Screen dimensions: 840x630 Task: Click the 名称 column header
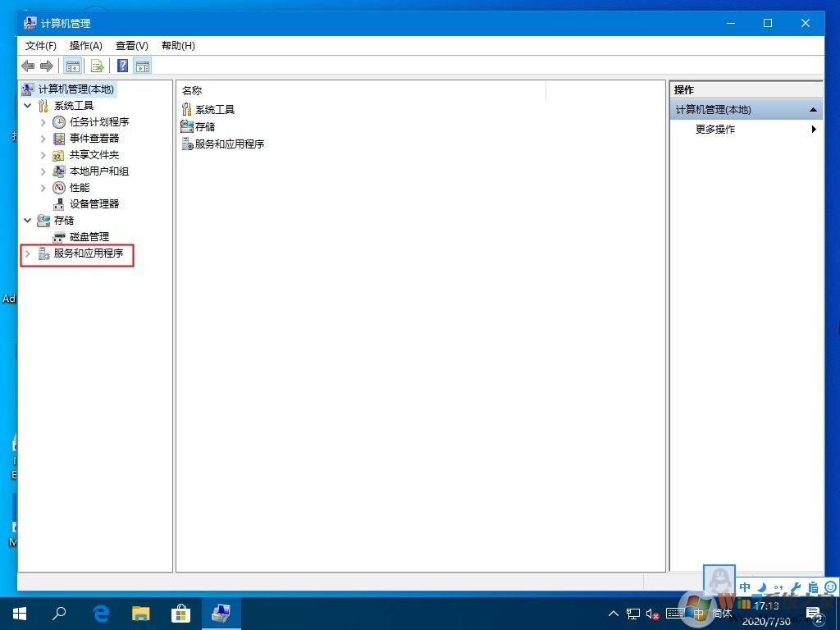click(x=191, y=90)
